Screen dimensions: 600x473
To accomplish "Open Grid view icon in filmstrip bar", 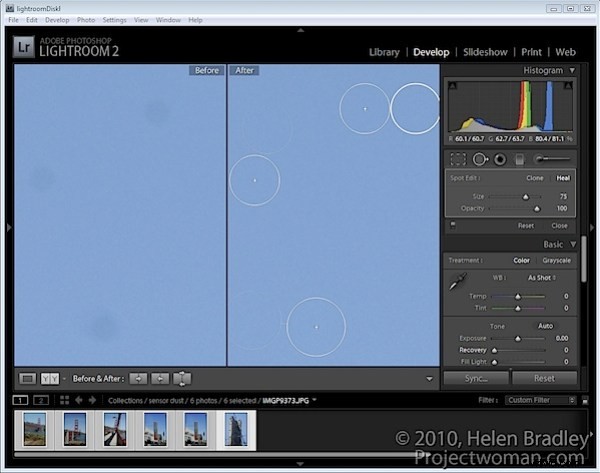I will [64, 400].
